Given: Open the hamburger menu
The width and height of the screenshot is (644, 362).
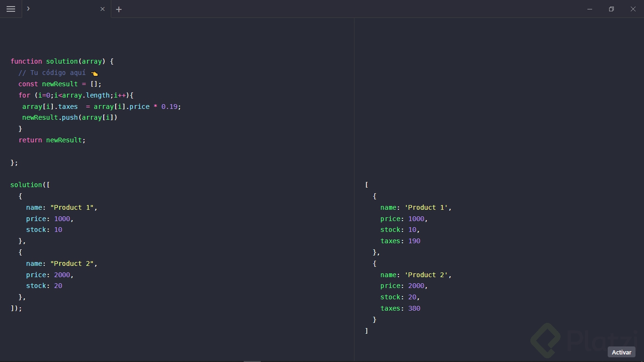Looking at the screenshot, I should click(x=11, y=9).
